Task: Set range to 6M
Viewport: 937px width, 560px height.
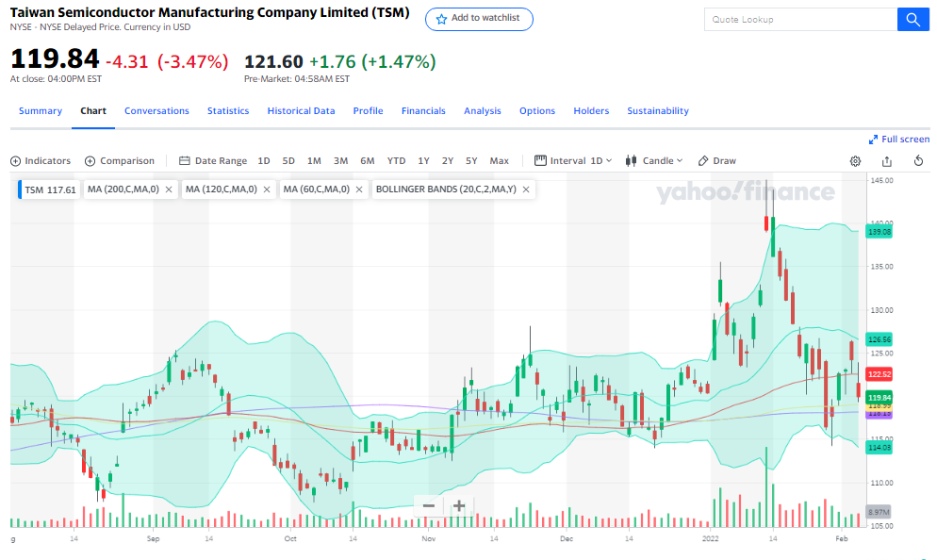Action: pyautogui.click(x=368, y=161)
